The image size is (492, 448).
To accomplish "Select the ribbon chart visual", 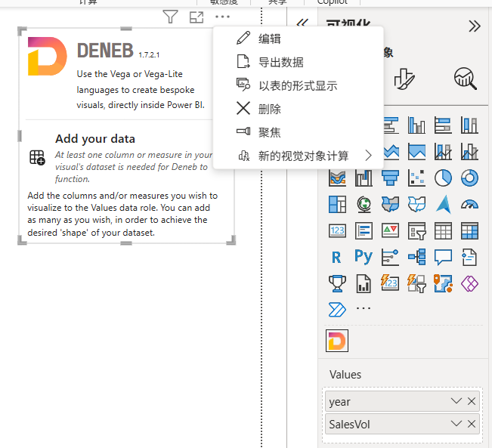I will tap(337, 178).
